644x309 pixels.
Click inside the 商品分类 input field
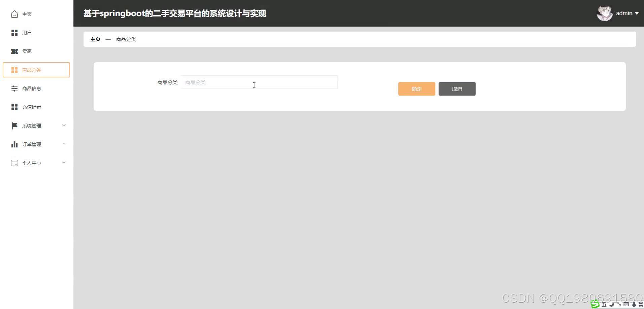pos(259,82)
